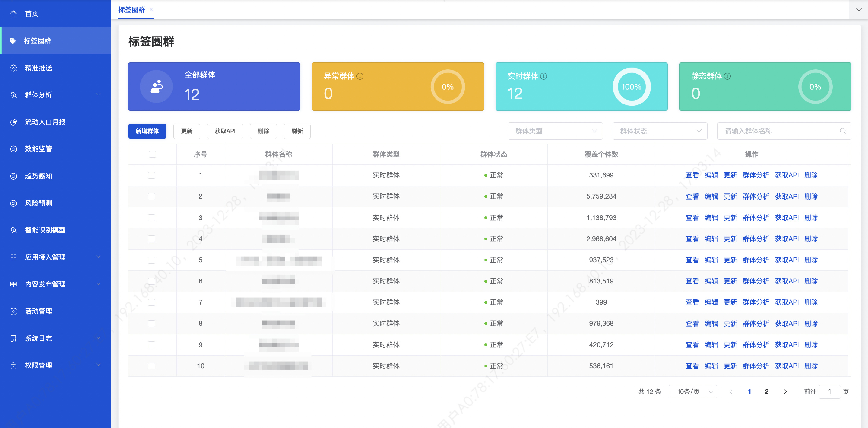
Task: Click the 删除 toolbar button
Action: click(263, 131)
